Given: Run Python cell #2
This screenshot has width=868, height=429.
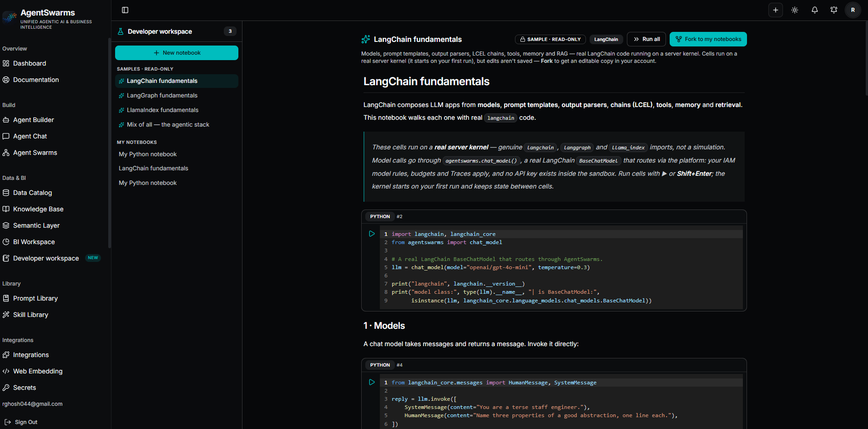Looking at the screenshot, I should 372,234.
